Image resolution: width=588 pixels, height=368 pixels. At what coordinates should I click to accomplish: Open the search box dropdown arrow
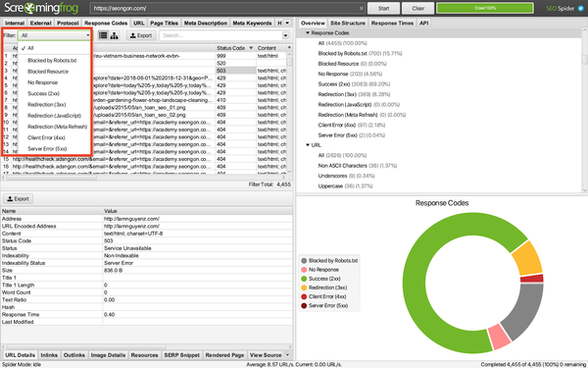pyautogui.click(x=285, y=35)
